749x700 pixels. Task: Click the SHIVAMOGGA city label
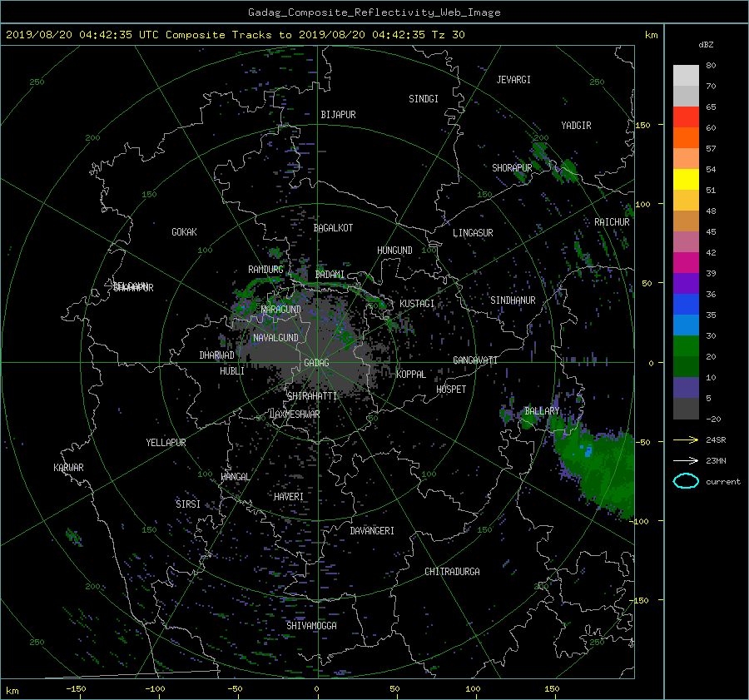tap(311, 626)
